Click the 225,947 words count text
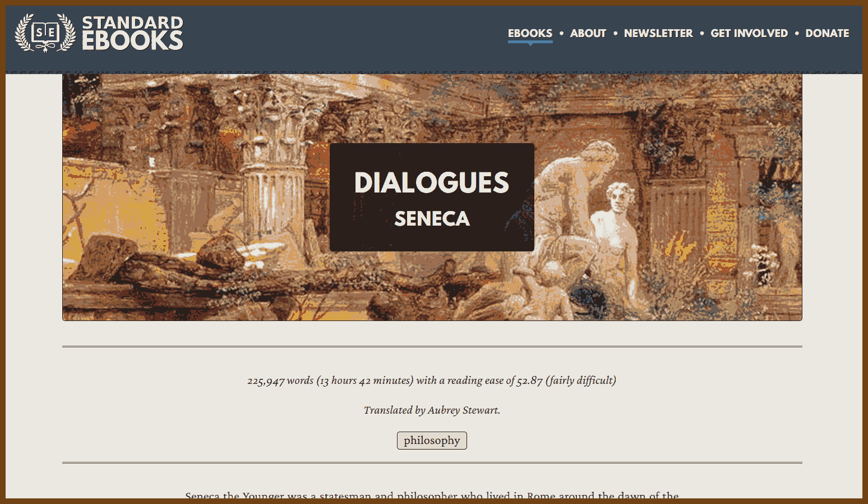The image size is (868, 504). tap(280, 381)
